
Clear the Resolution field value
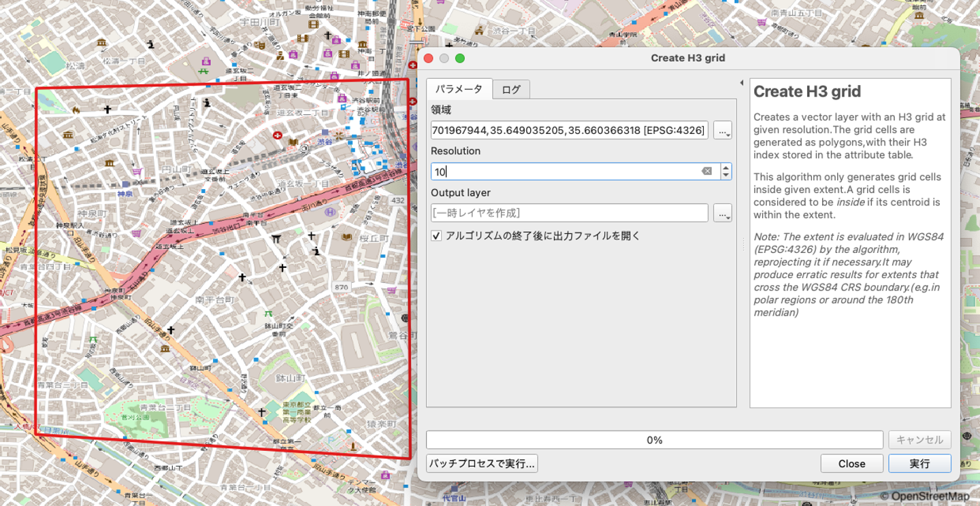pyautogui.click(x=706, y=171)
